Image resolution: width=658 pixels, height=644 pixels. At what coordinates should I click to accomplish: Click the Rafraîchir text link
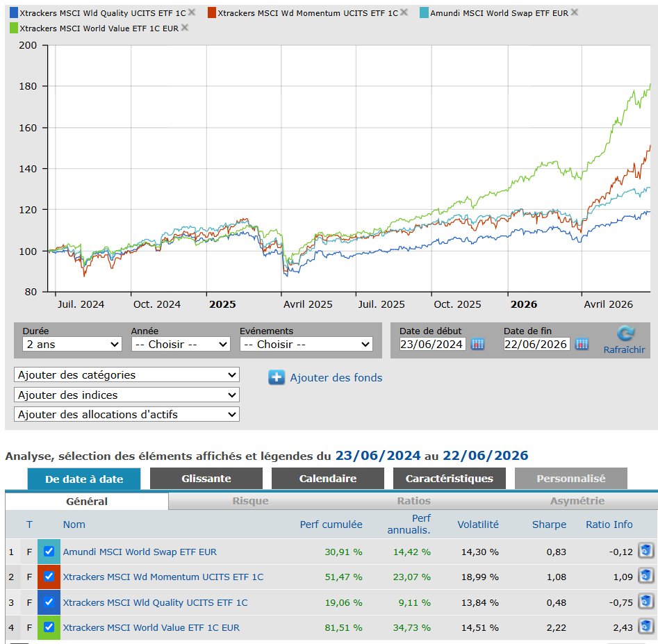tap(624, 349)
